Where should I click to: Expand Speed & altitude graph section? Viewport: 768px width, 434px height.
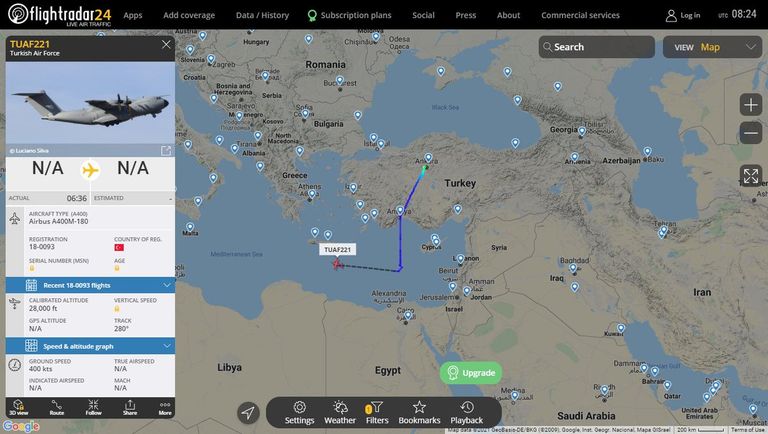pyautogui.click(x=90, y=346)
